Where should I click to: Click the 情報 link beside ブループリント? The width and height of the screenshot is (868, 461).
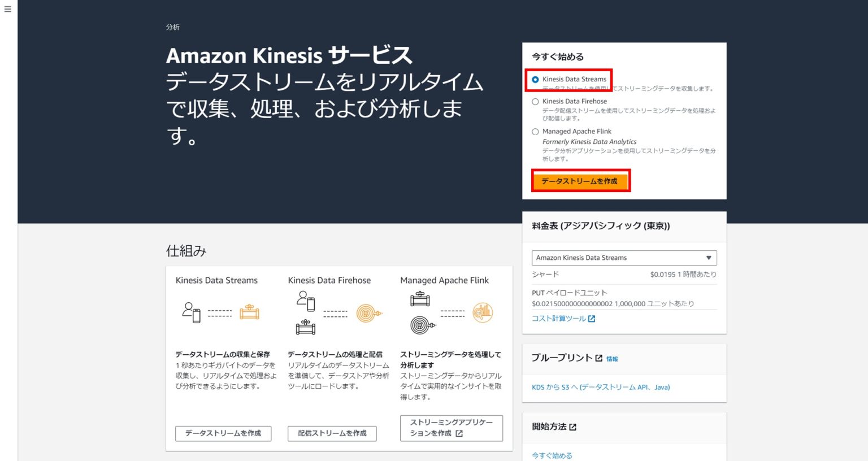[612, 358]
